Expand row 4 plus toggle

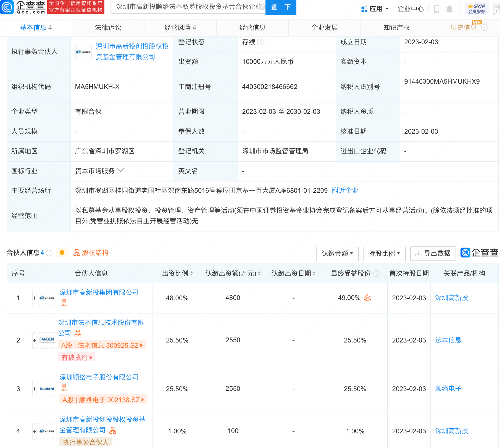(35, 431)
